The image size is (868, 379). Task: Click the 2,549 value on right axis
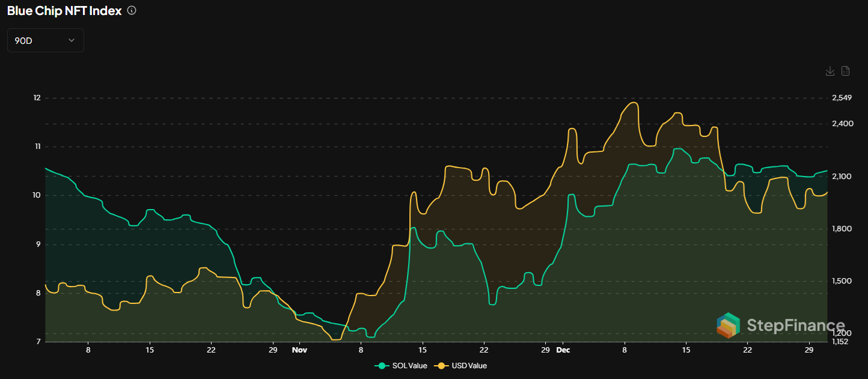842,97
